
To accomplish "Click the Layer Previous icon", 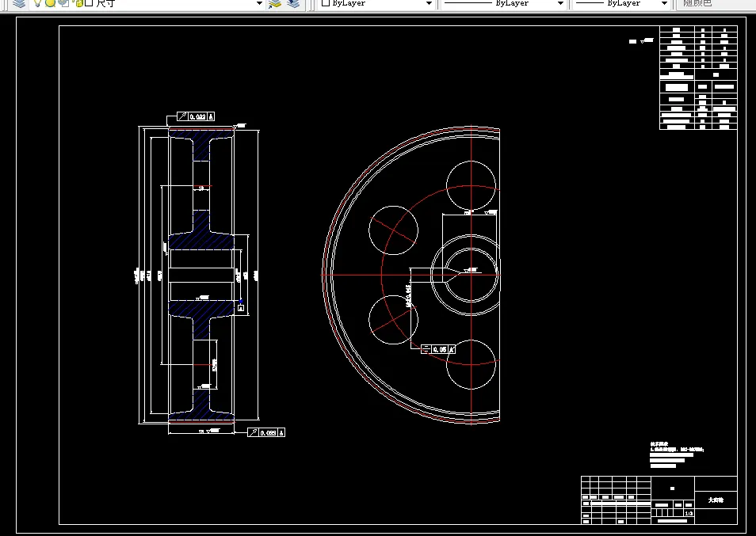I will (x=292, y=4).
